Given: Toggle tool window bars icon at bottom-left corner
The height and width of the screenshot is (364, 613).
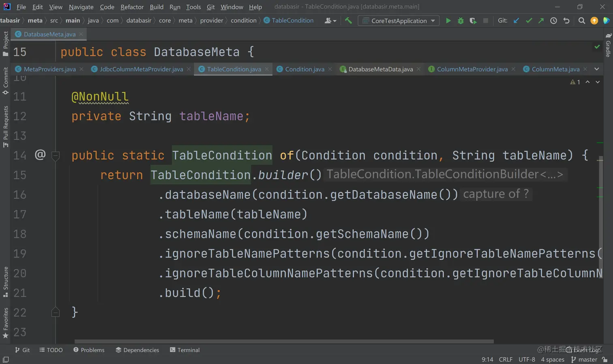Looking at the screenshot, I should point(6,360).
